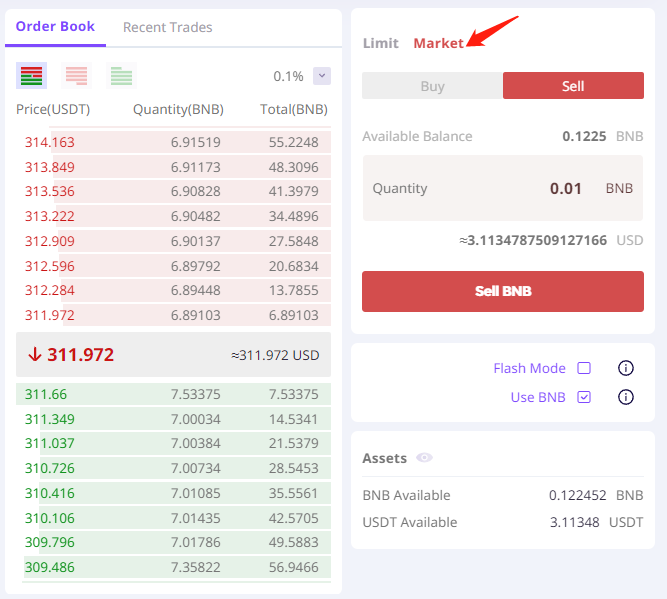Click USDT Available amount 3.11348
This screenshot has width=667, height=599.
575,522
